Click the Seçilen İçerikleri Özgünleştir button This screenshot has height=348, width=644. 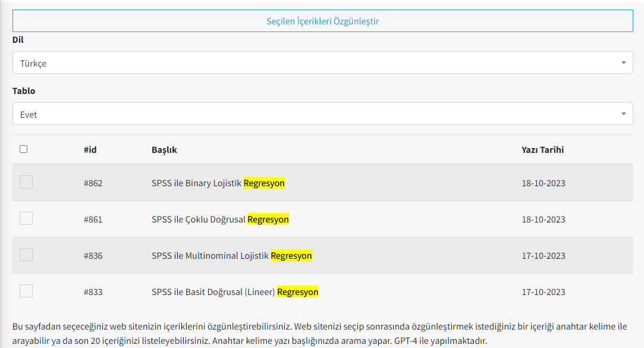322,21
